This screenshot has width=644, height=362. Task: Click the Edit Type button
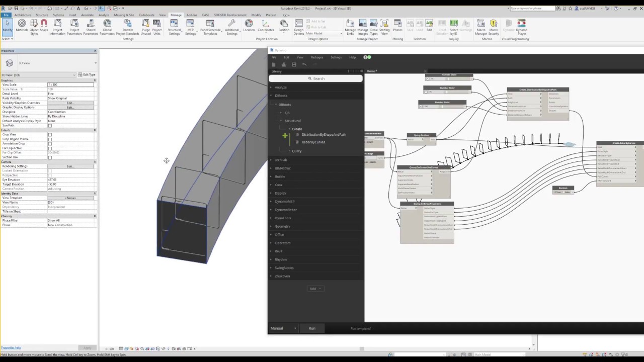pyautogui.click(x=87, y=75)
